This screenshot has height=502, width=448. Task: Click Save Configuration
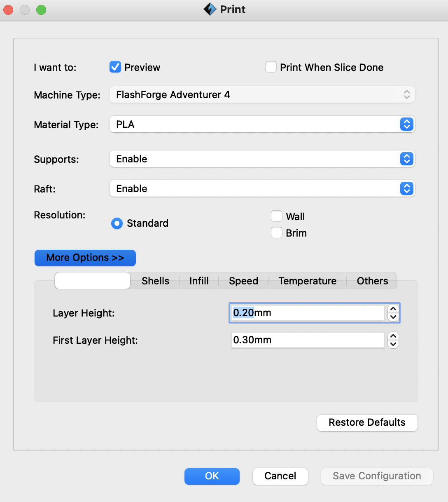click(x=377, y=476)
